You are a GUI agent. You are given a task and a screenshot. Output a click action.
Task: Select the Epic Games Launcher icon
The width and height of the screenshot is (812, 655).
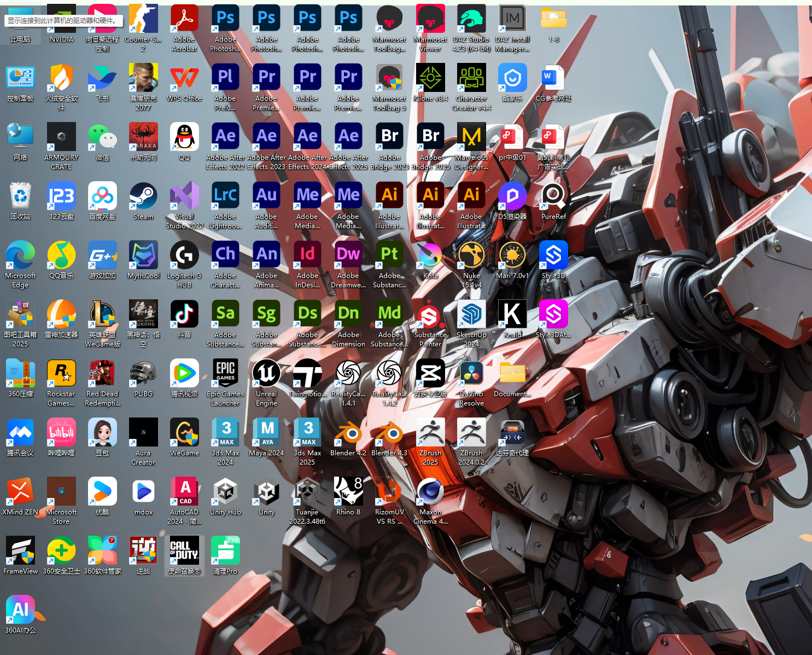tap(225, 383)
